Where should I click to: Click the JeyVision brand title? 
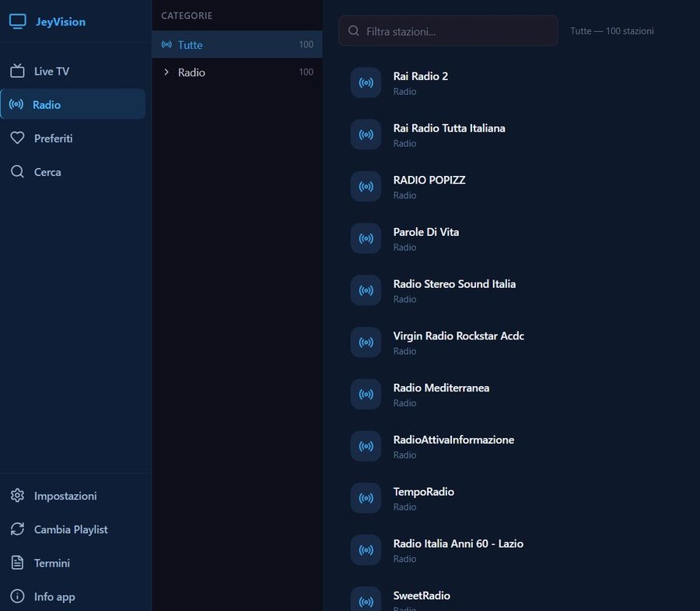(x=60, y=22)
